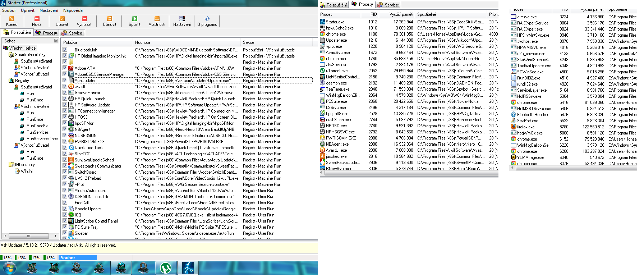Toggle the HP Software Update checkbox
644x279 pixels.
(x=65, y=105)
